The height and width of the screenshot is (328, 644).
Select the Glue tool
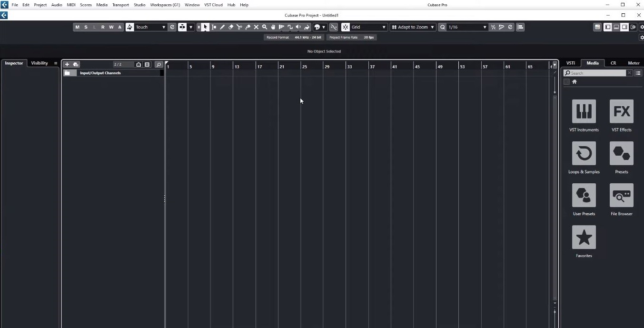(248, 27)
